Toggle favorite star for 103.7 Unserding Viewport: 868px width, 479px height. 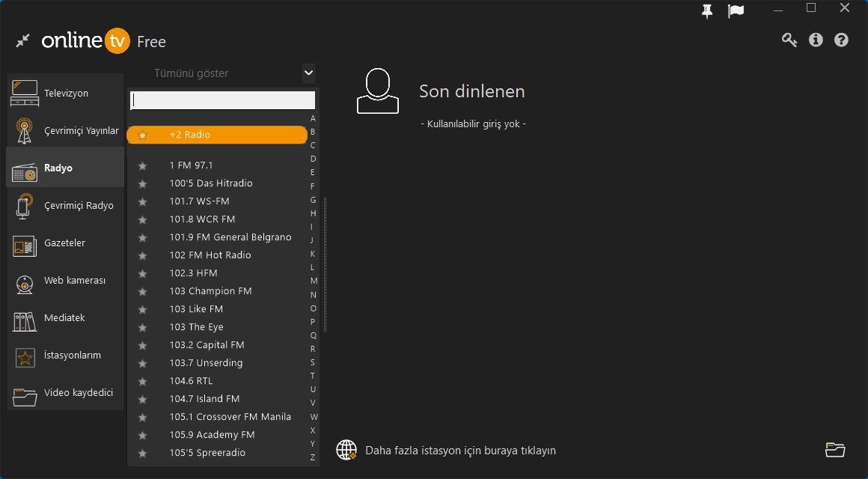coord(143,363)
